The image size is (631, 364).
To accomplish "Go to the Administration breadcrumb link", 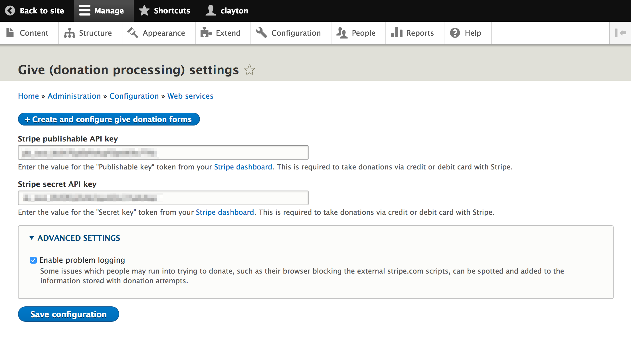I will pos(74,96).
